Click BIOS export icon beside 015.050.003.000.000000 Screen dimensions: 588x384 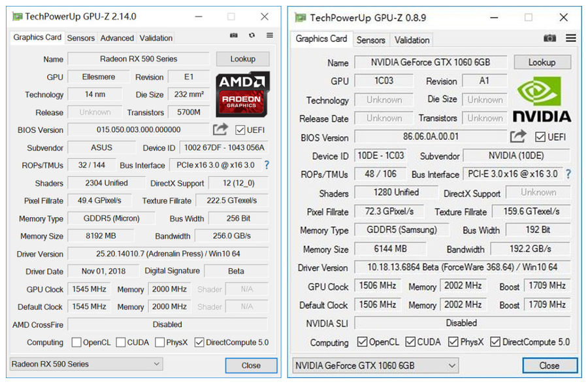point(220,130)
